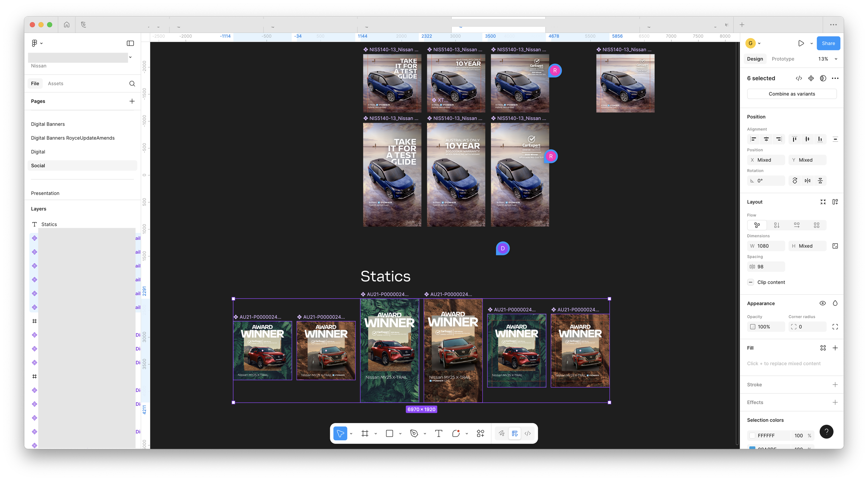Image resolution: width=868 pixels, height=481 pixels.
Task: Click the mask half-circle icon
Action: tap(823, 78)
